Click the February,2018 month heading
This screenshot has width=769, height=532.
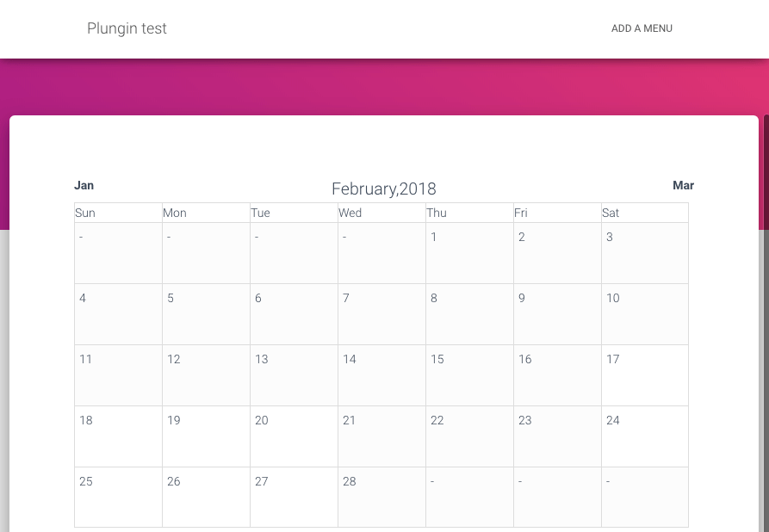(383, 189)
